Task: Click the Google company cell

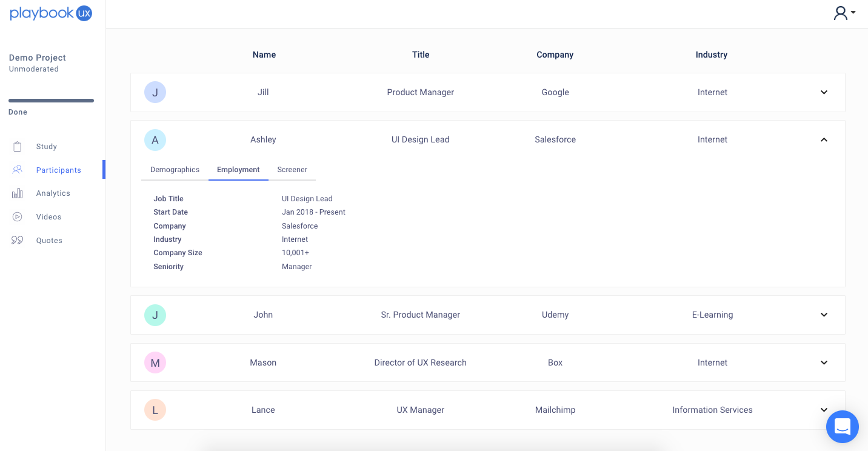Action: pyautogui.click(x=555, y=92)
